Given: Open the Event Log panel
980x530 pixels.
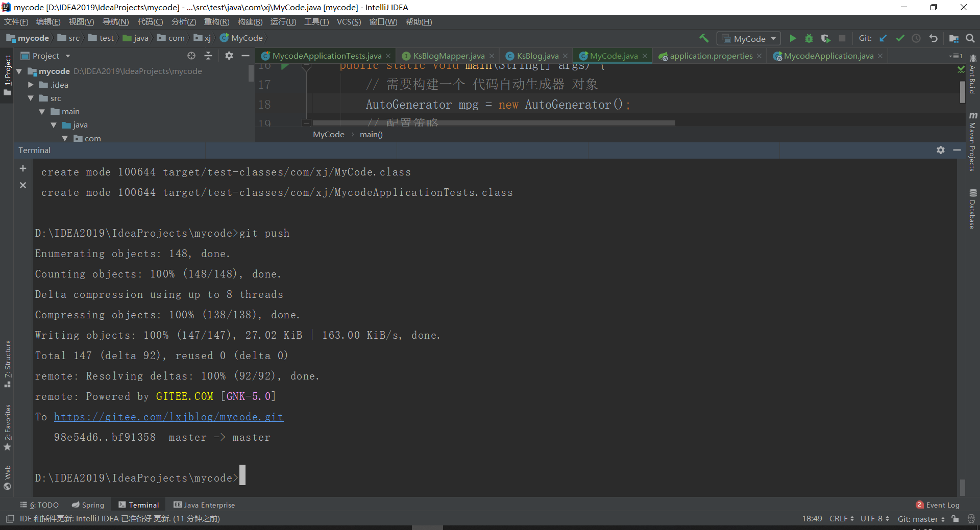Looking at the screenshot, I should click(x=938, y=505).
